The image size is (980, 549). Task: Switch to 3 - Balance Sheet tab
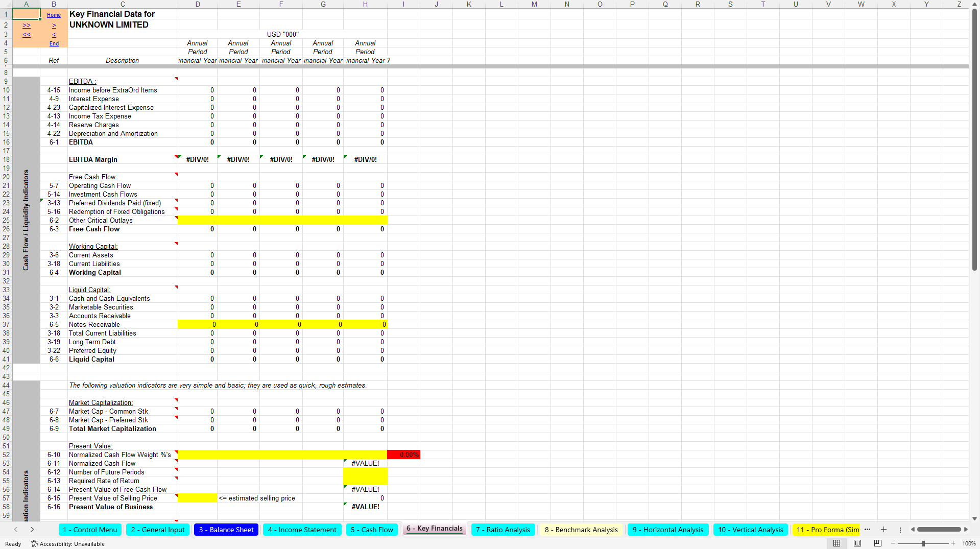tap(226, 530)
